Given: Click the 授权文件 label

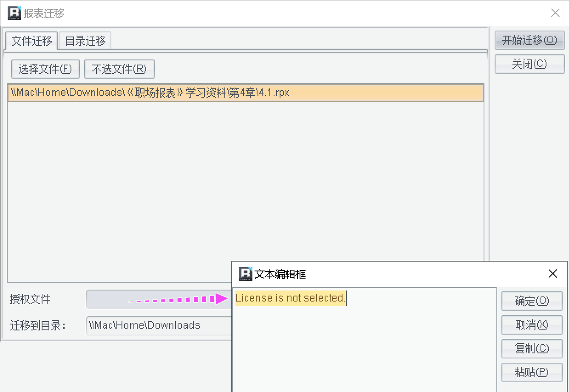Looking at the screenshot, I should (30, 299).
